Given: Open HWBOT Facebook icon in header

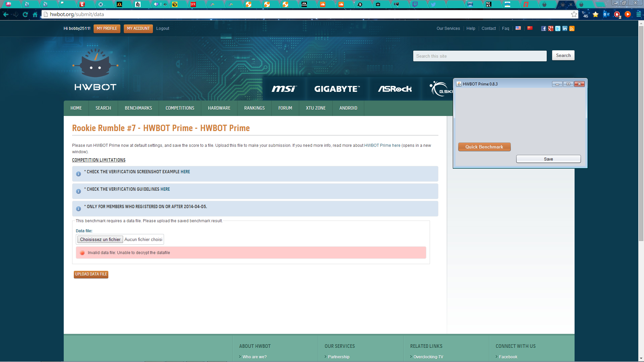Looking at the screenshot, I should coord(544,28).
